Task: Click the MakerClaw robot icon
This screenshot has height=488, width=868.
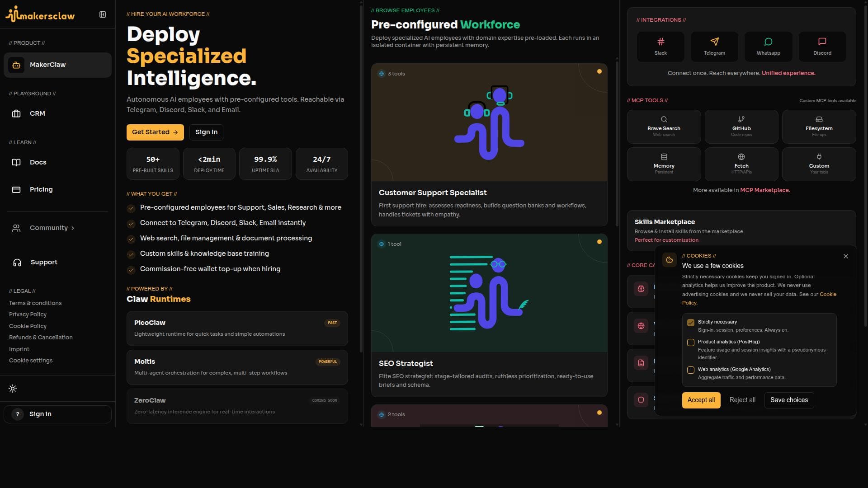Action: point(16,65)
